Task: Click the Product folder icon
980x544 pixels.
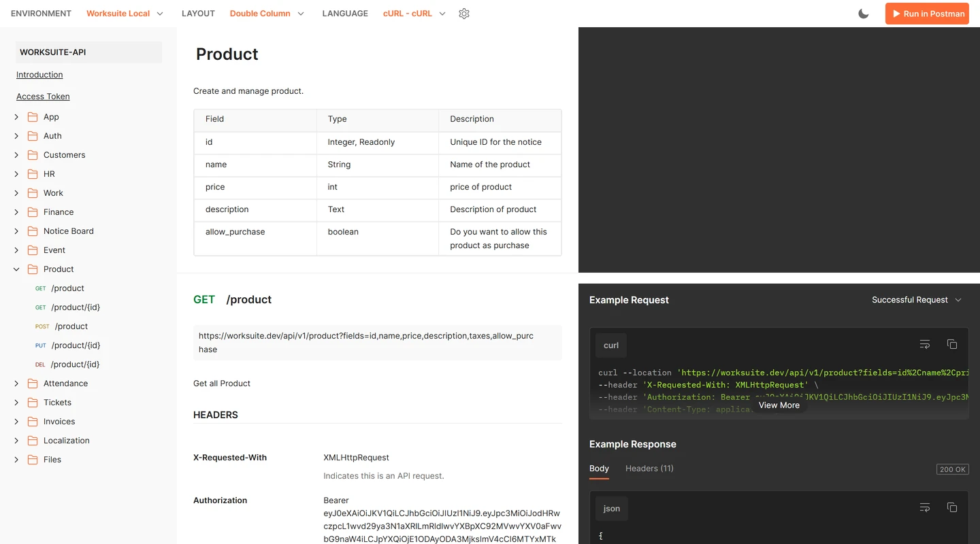Action: click(x=33, y=269)
